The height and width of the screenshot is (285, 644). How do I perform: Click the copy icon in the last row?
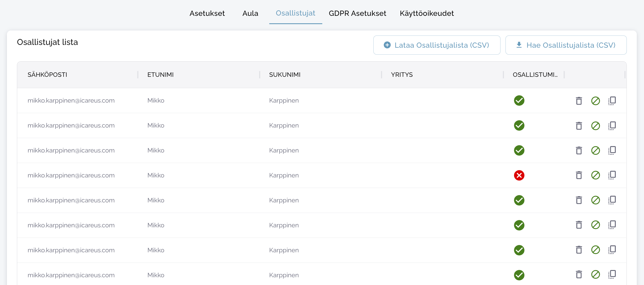click(x=612, y=274)
